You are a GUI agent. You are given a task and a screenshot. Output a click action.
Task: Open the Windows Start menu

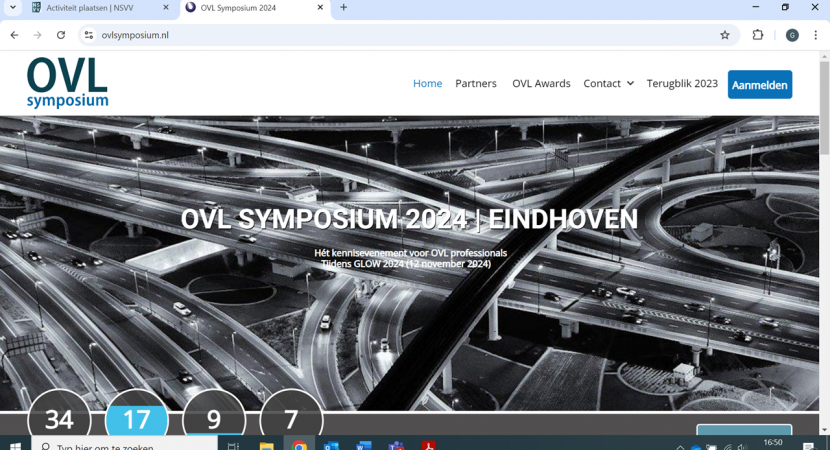[15, 446]
